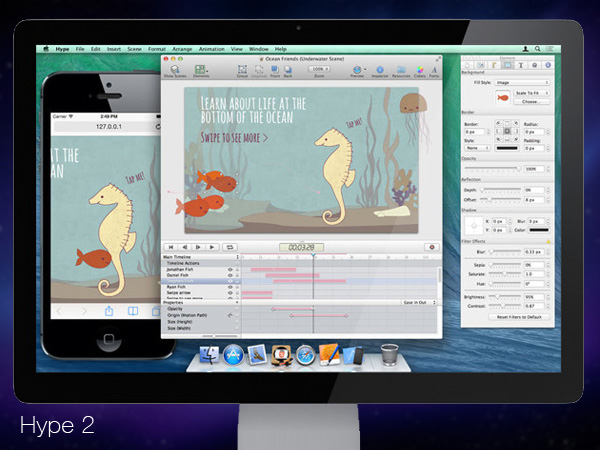Toggle visibility eye for Swipe arrow
The height and width of the screenshot is (450, 600).
tap(230, 293)
